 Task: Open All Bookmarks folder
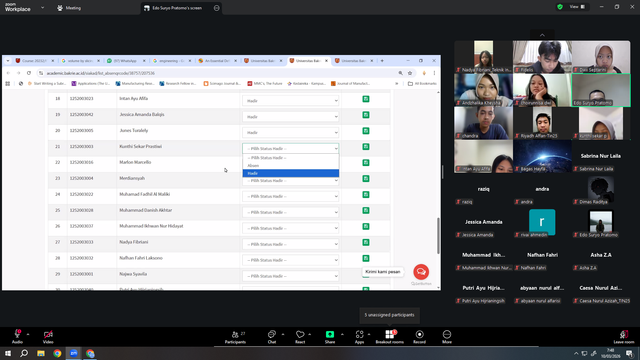pyautogui.click(x=422, y=84)
